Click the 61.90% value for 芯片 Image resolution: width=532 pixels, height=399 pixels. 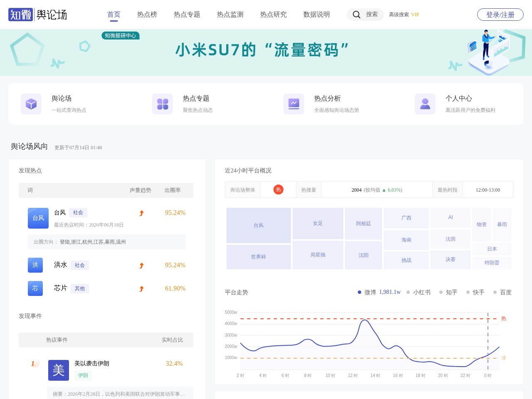pos(175,288)
